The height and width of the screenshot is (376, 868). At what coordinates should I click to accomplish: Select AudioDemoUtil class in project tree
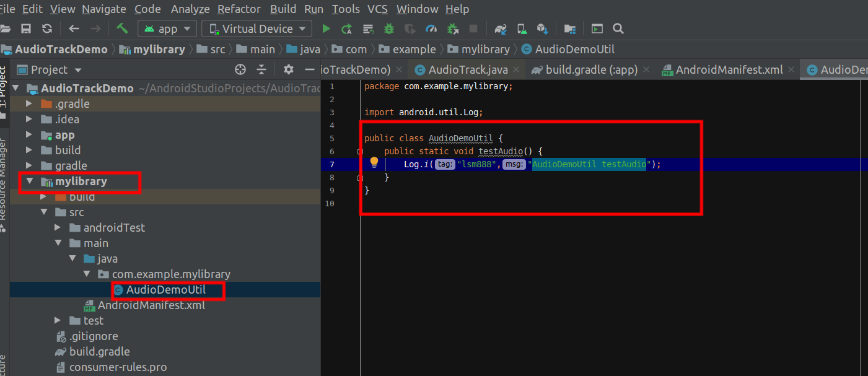(165, 289)
